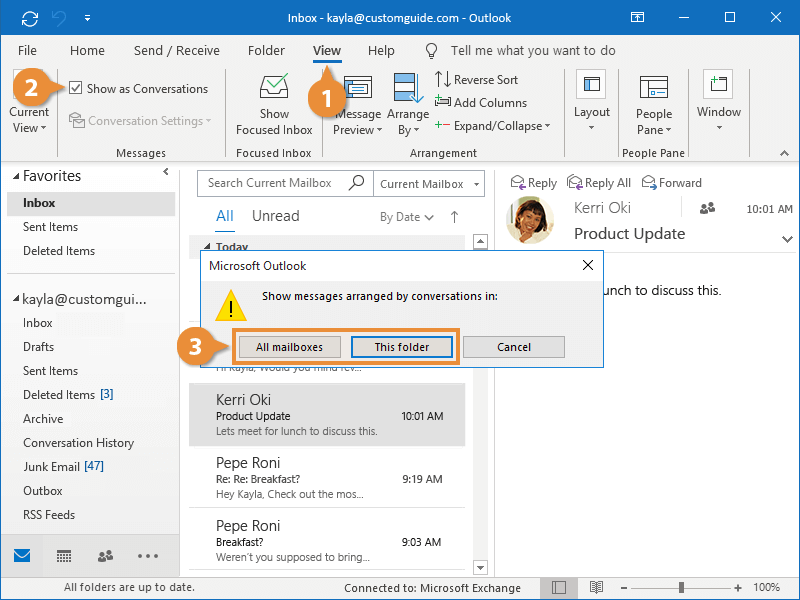Open People view from navigation bar

[105, 556]
